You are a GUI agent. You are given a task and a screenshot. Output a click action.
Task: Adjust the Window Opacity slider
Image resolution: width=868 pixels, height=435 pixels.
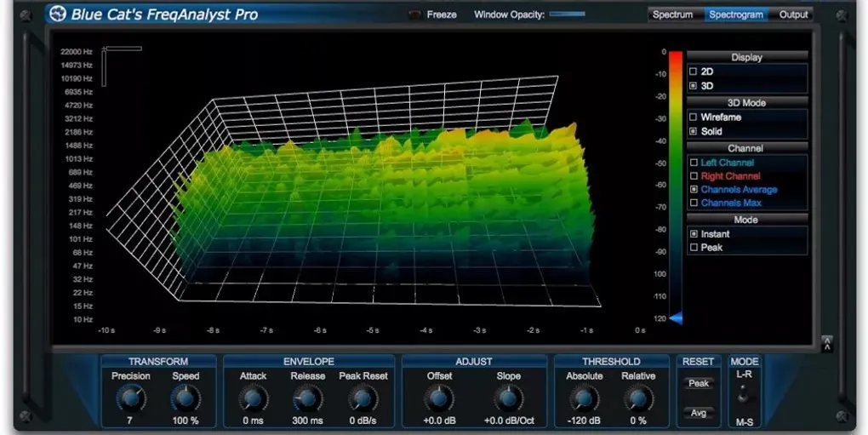click(567, 14)
